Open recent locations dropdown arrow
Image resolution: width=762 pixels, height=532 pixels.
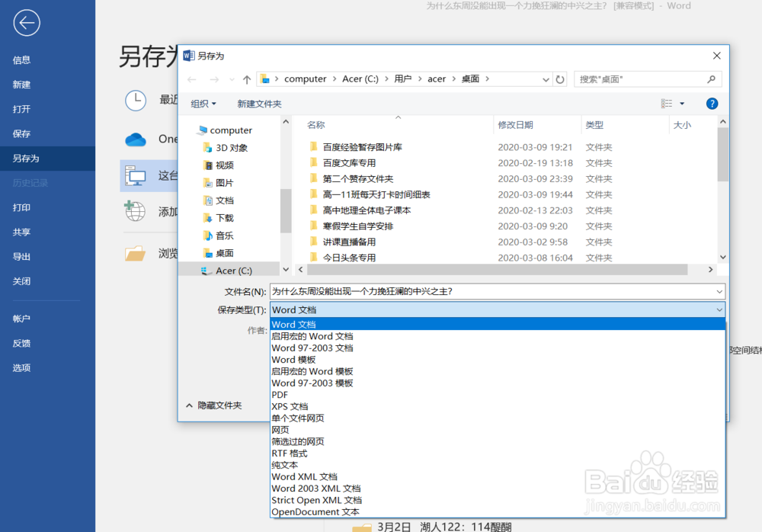[232, 79]
